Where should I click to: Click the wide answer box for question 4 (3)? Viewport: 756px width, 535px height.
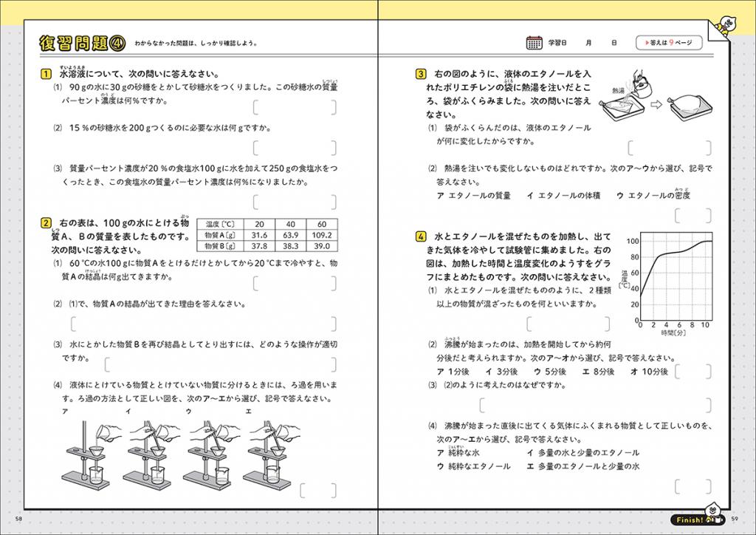pos(596,405)
